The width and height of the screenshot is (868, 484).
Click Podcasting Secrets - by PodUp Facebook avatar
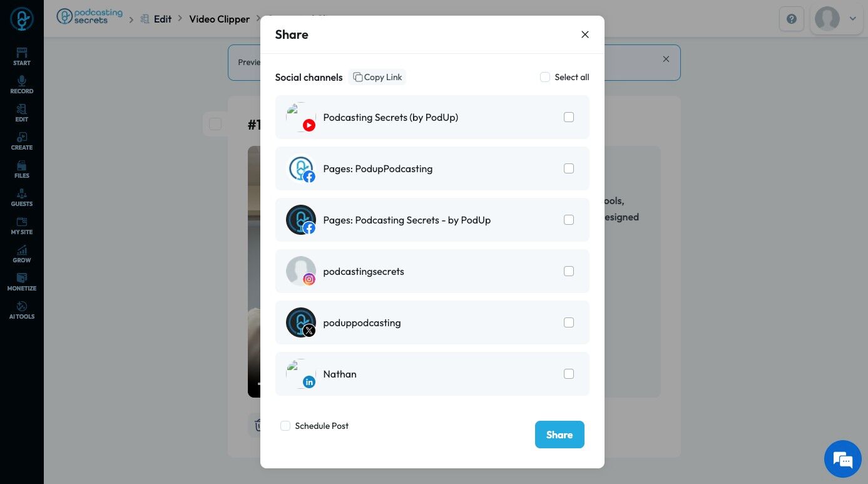(301, 220)
